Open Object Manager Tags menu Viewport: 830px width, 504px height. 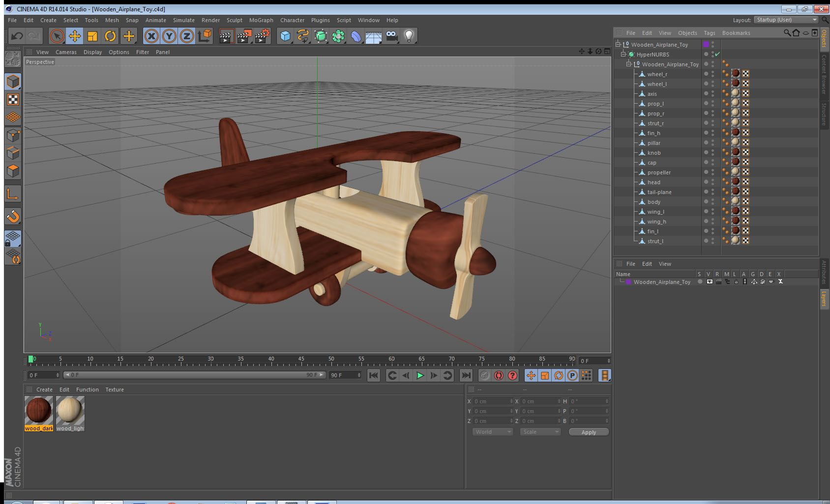point(710,33)
